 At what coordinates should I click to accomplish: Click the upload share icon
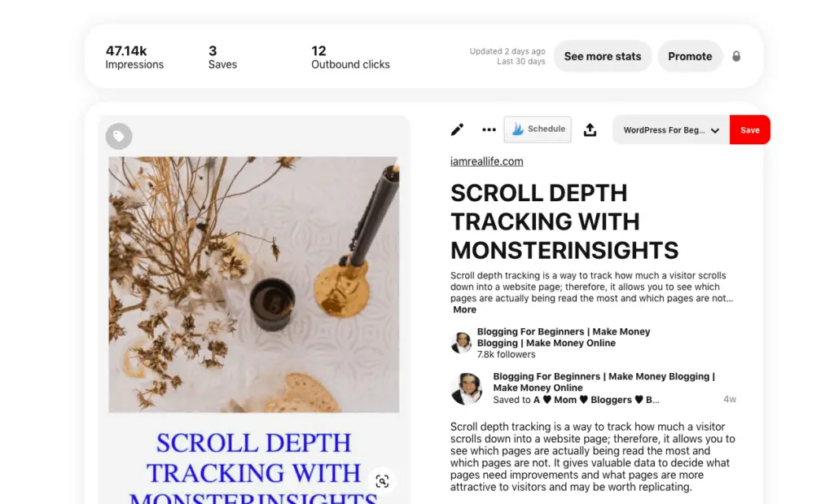click(590, 129)
